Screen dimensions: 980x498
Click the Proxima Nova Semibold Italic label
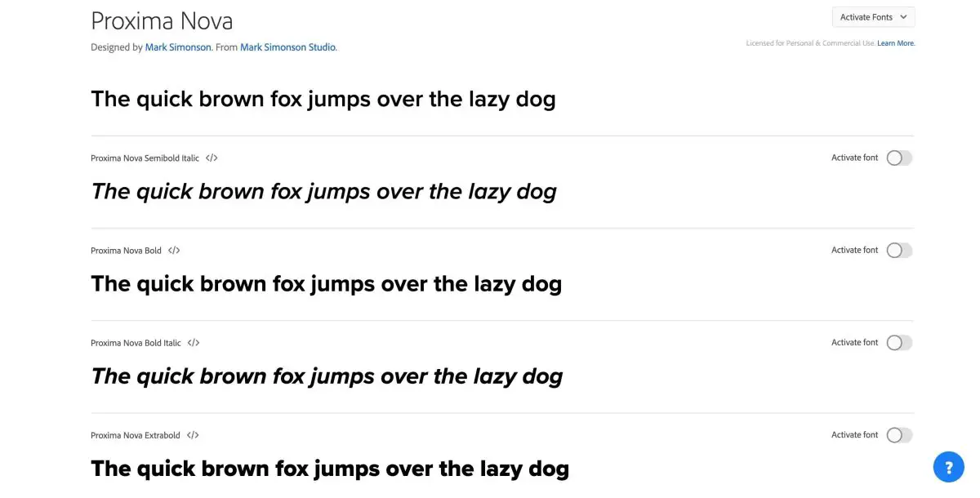pos(145,158)
